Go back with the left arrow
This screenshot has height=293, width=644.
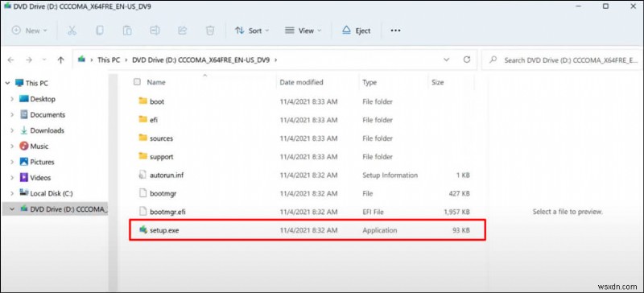coord(11,60)
